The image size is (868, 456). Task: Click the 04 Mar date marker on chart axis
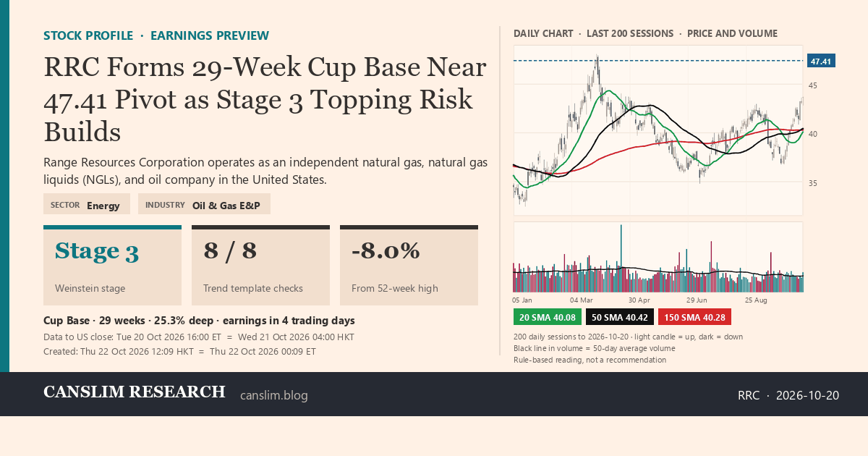582,300
